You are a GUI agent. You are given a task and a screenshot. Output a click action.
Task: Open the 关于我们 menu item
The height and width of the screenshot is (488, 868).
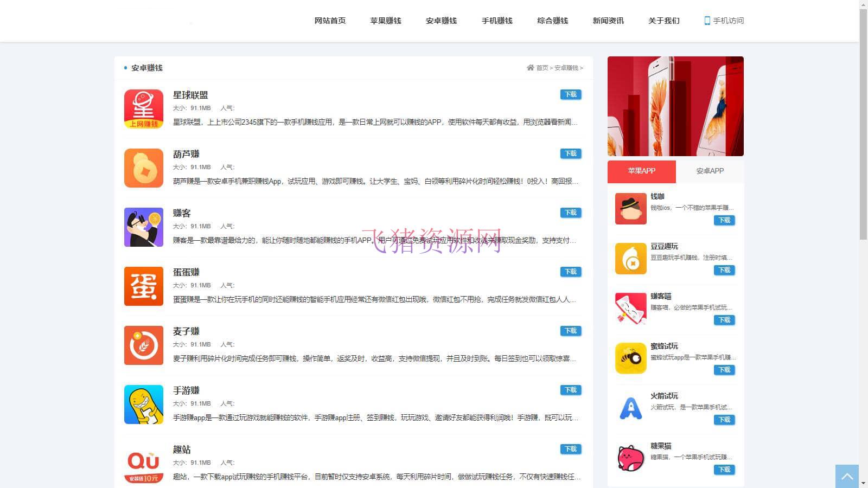tap(663, 21)
